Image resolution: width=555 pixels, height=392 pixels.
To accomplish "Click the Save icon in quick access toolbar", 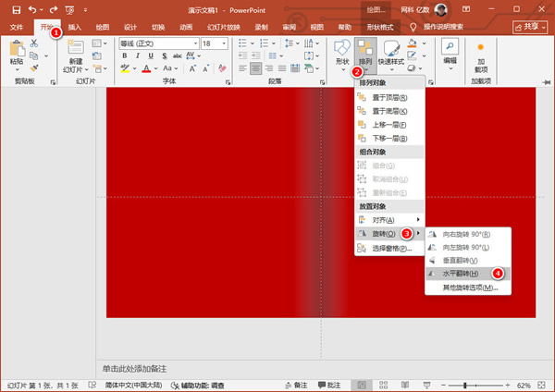I will (17, 9).
